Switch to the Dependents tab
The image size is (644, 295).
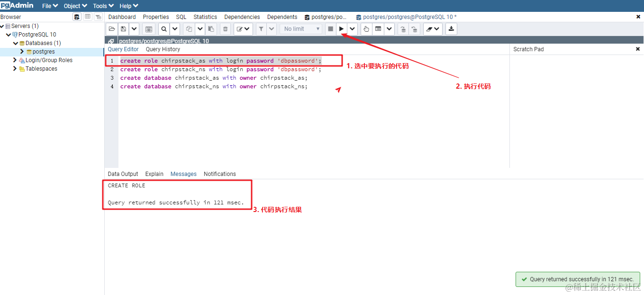pos(282,17)
